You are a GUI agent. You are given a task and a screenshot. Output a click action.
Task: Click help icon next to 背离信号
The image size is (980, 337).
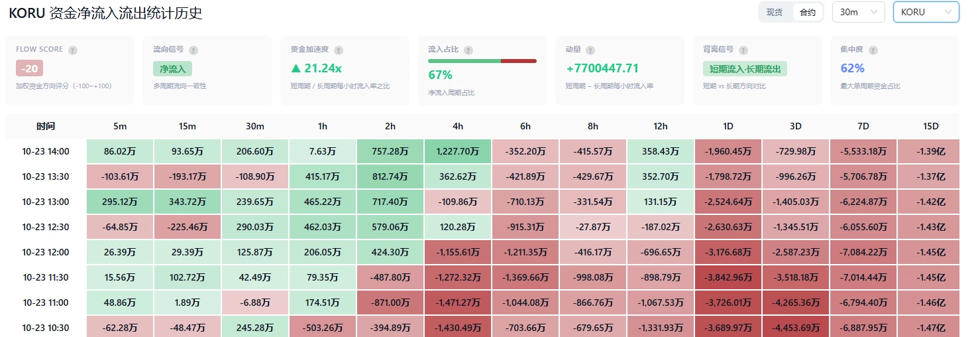coord(743,50)
